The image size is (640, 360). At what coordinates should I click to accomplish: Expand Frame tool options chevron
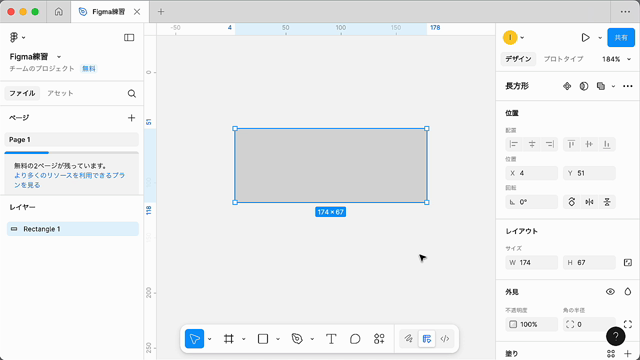click(x=244, y=339)
